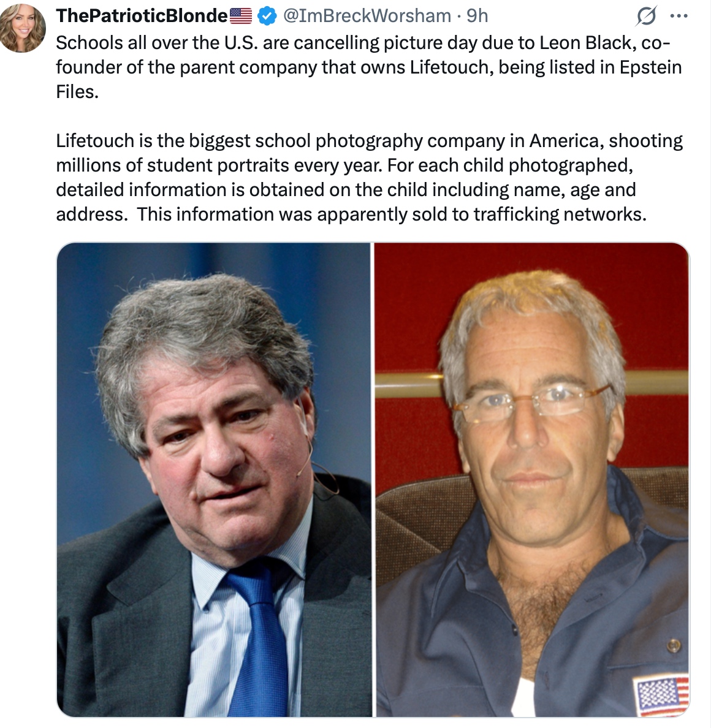Click the first paragraph starting 'Schools all over'
This screenshot has width=711, height=728.
pos(369,67)
